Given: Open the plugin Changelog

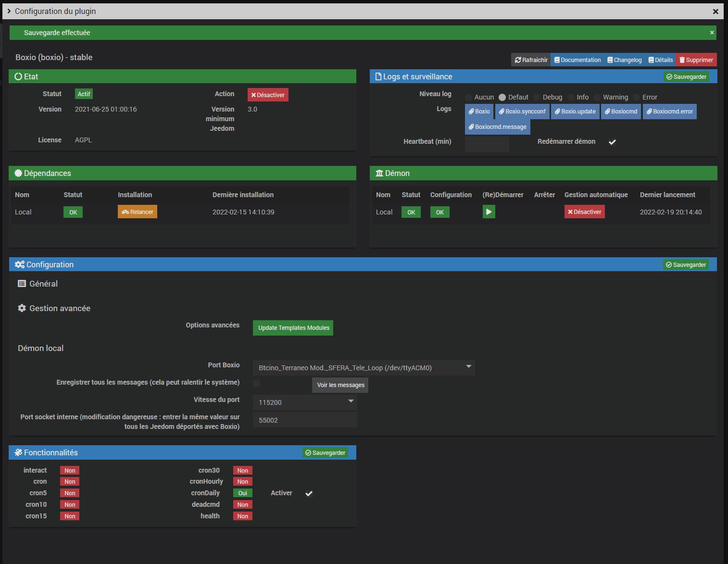Looking at the screenshot, I should [624, 60].
